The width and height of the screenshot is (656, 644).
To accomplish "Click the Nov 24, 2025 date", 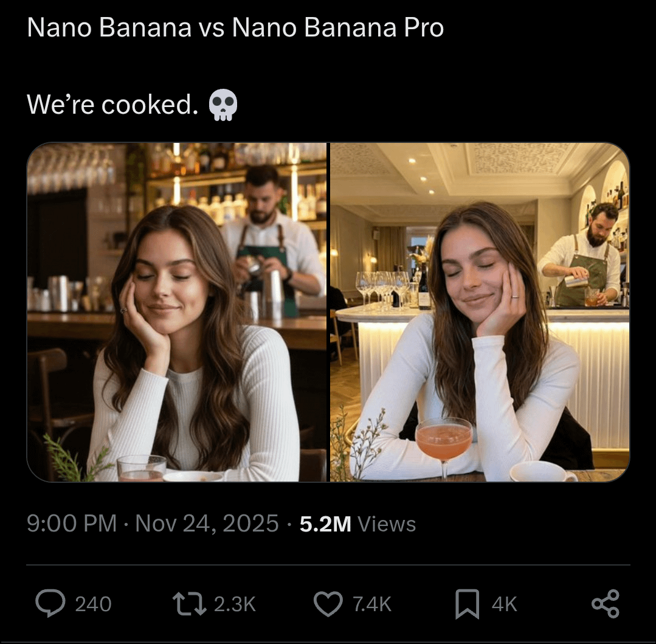I will pyautogui.click(x=207, y=524).
